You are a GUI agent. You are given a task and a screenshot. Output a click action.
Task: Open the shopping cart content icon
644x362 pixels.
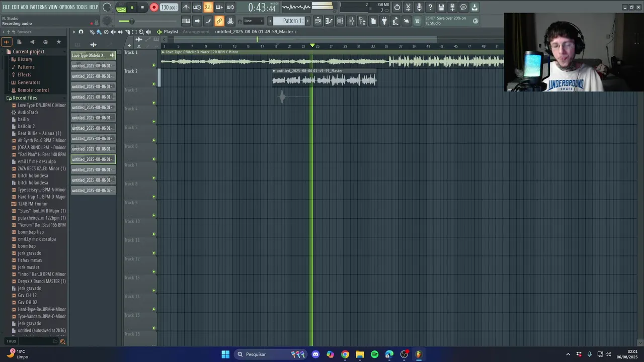coord(418,21)
